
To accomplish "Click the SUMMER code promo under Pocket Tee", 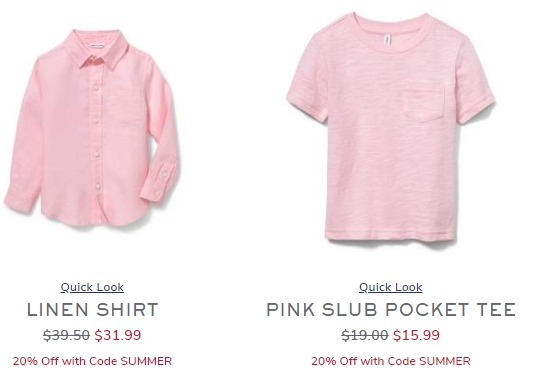I will click(x=391, y=361).
